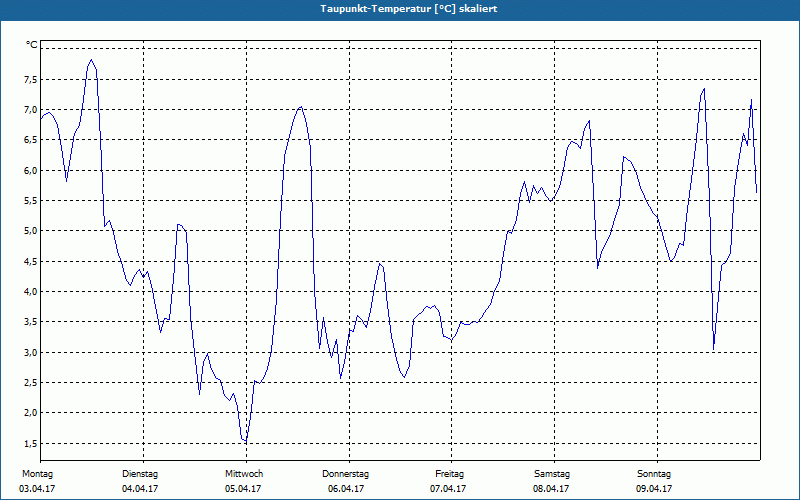Screen dimensions: 800x500
Task: Select the 2,5 value on the y-axis
Action: pos(29,383)
